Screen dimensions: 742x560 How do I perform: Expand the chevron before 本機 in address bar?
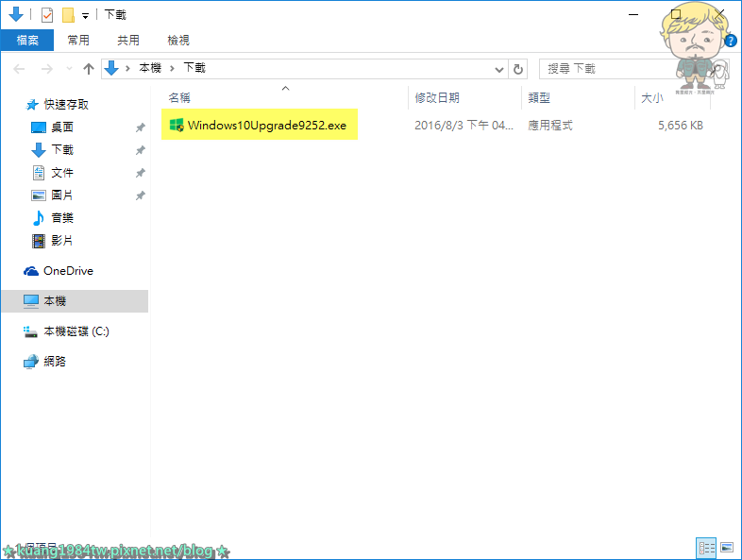pos(127,69)
